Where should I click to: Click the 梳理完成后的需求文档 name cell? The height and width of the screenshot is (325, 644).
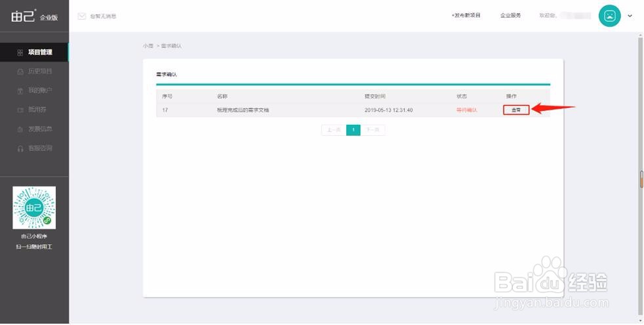[x=243, y=110]
